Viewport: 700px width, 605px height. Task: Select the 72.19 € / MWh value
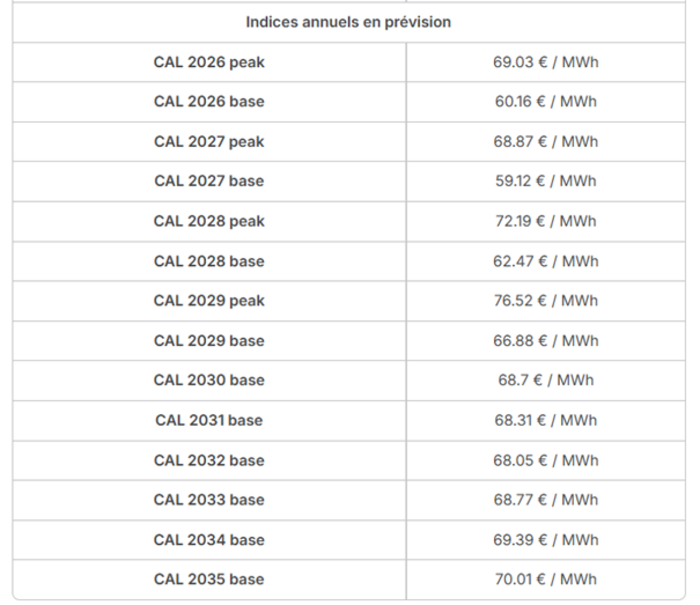coord(545,221)
